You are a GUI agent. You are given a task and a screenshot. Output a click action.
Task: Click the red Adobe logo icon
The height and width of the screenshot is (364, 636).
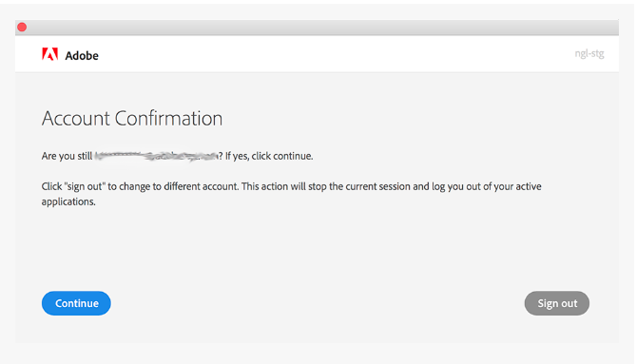(x=49, y=54)
